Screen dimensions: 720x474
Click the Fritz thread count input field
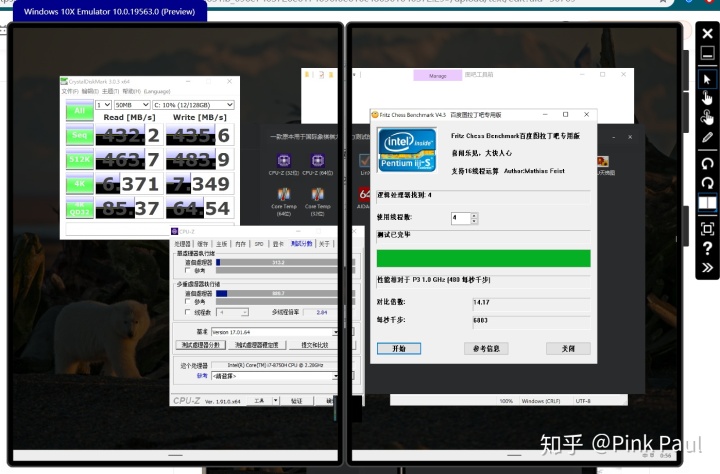pos(461,218)
